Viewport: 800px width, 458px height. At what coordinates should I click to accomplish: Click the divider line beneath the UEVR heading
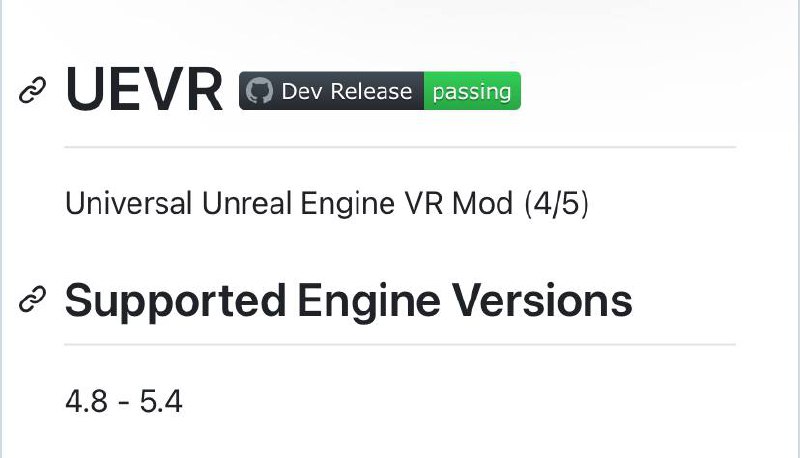(x=400, y=147)
